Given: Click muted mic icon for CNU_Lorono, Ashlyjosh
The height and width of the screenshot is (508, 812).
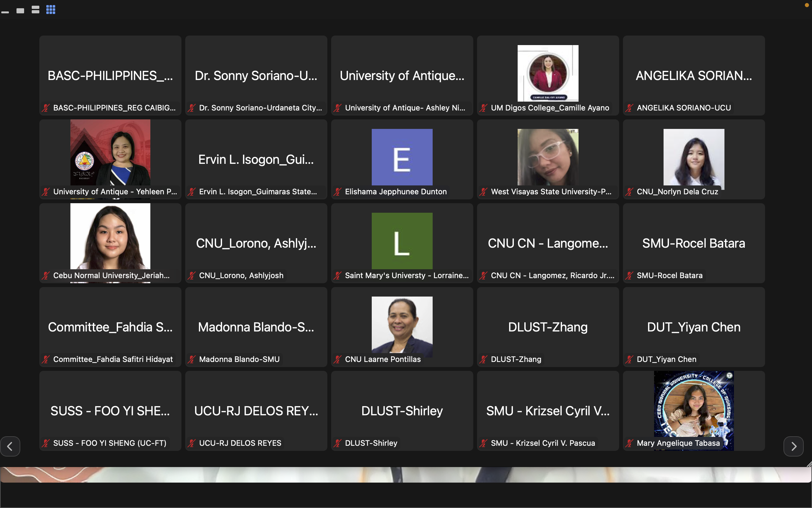Looking at the screenshot, I should [192, 276].
